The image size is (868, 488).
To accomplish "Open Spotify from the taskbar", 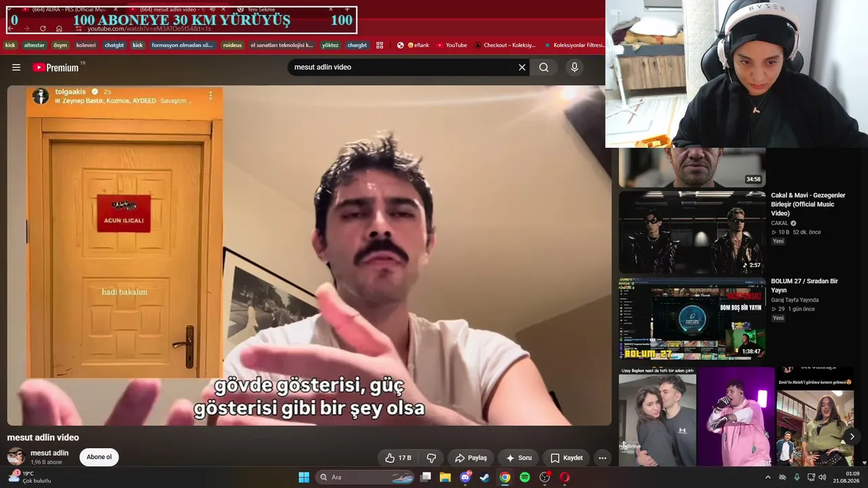I will coord(525,477).
